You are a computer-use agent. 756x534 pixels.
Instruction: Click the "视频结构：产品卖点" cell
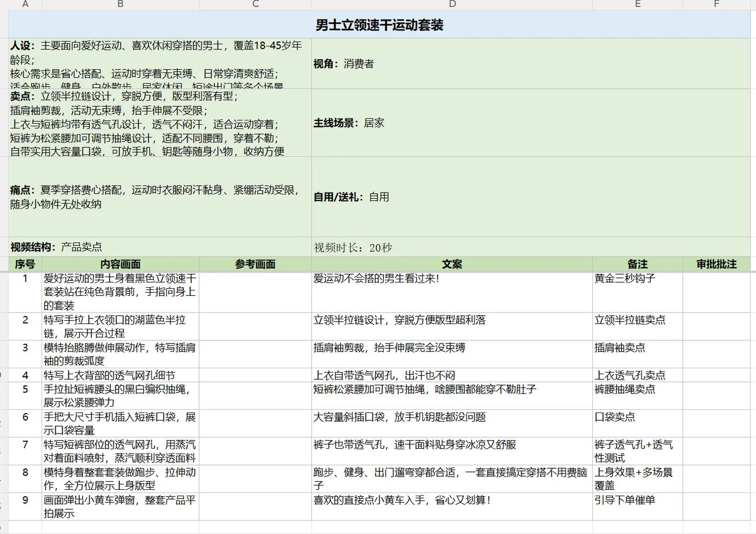click(x=160, y=247)
